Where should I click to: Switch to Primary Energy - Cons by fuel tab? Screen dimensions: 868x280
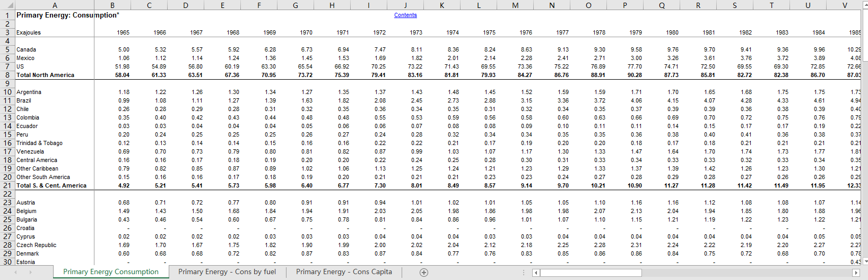[227, 271]
